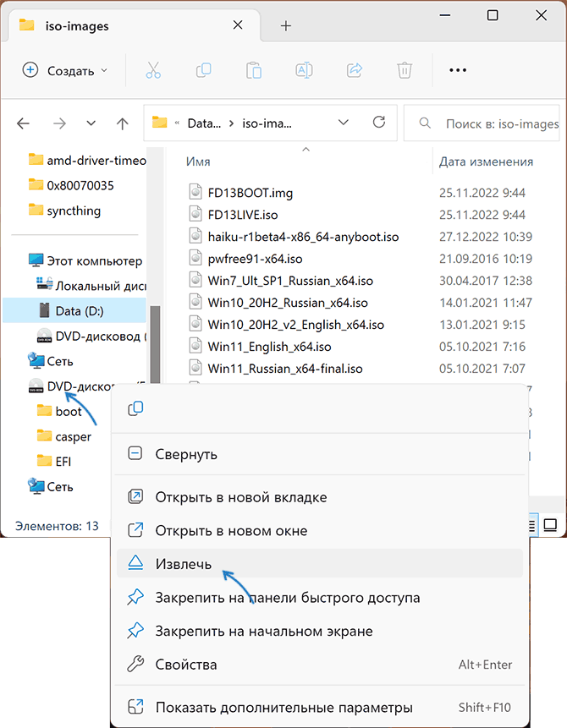Switch to large icons view in the status bar

pos(551,524)
